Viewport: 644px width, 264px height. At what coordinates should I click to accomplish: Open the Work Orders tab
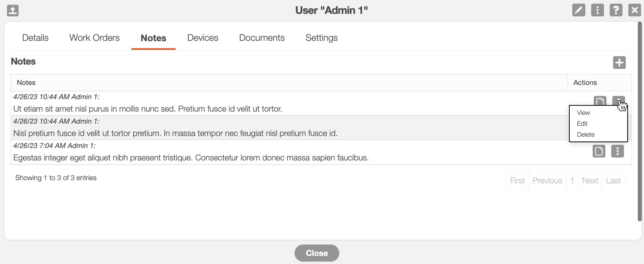point(94,38)
